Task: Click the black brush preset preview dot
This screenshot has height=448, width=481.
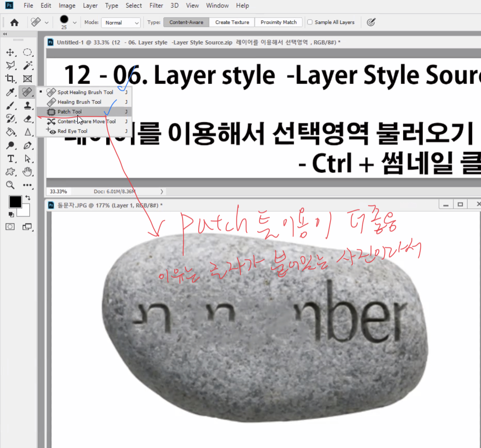Action: click(x=64, y=19)
